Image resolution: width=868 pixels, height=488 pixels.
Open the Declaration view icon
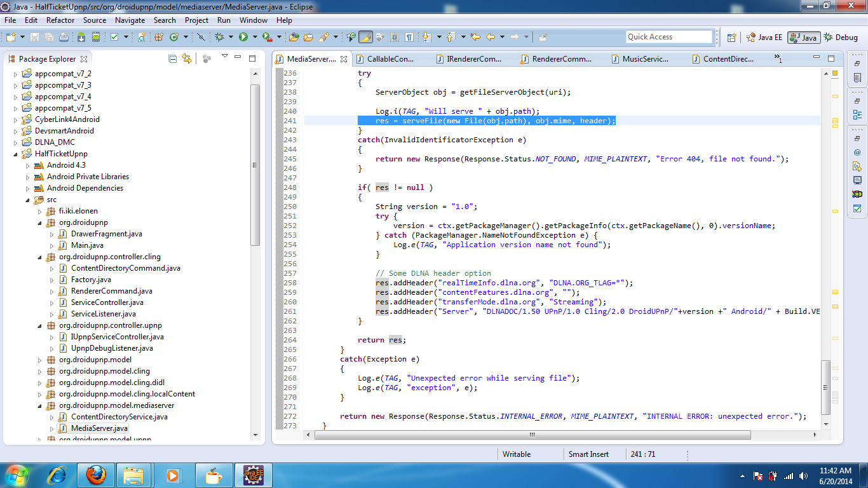pos(857,166)
